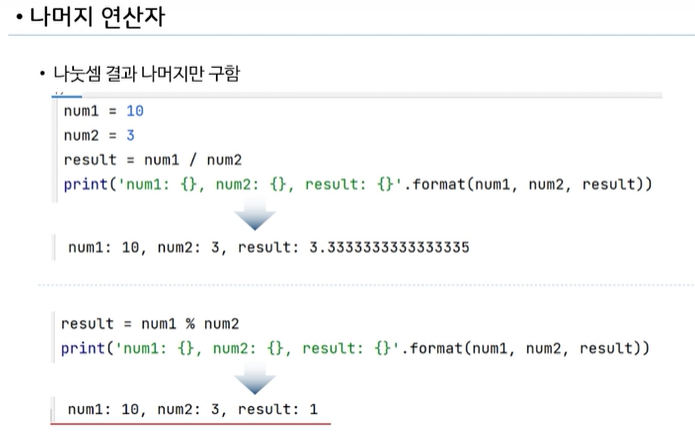Click the line 'result = num1 % num2'
The image size is (695, 442).
coord(150,324)
